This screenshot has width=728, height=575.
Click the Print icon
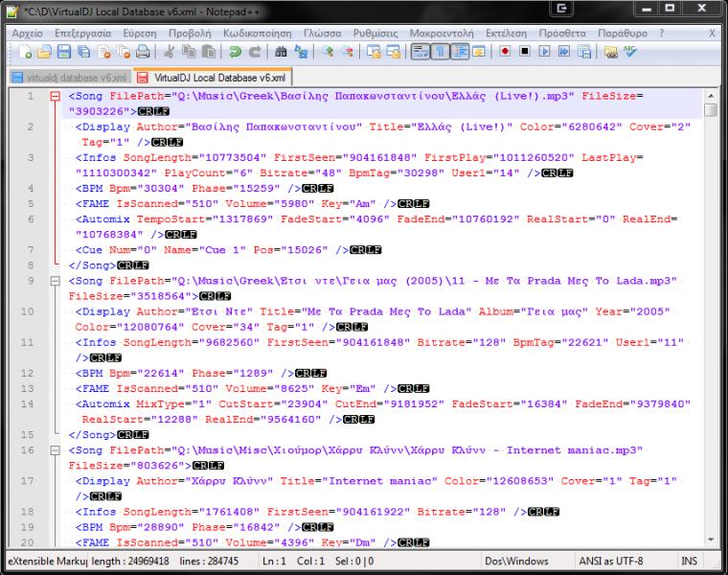click(143, 52)
